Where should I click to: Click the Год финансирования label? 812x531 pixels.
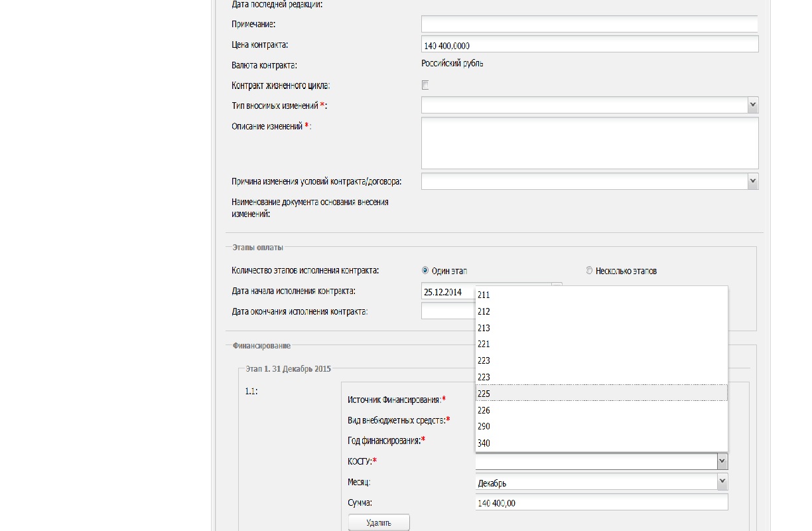387,440
